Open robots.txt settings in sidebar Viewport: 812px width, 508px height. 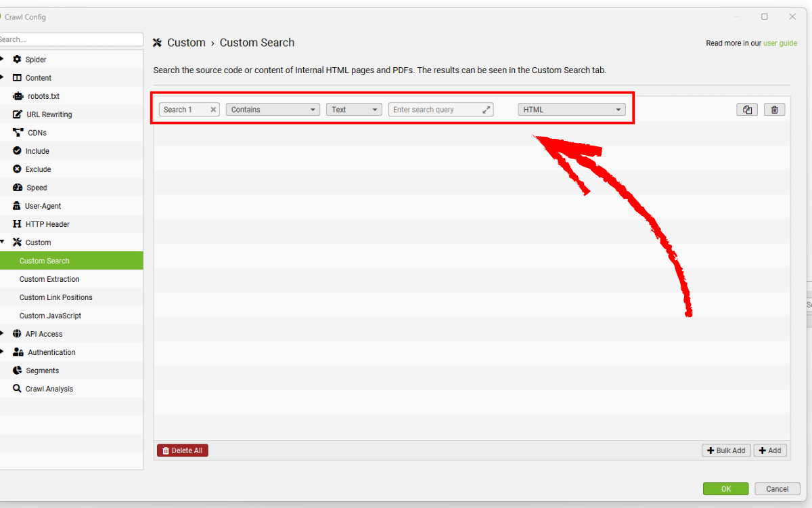pos(43,96)
